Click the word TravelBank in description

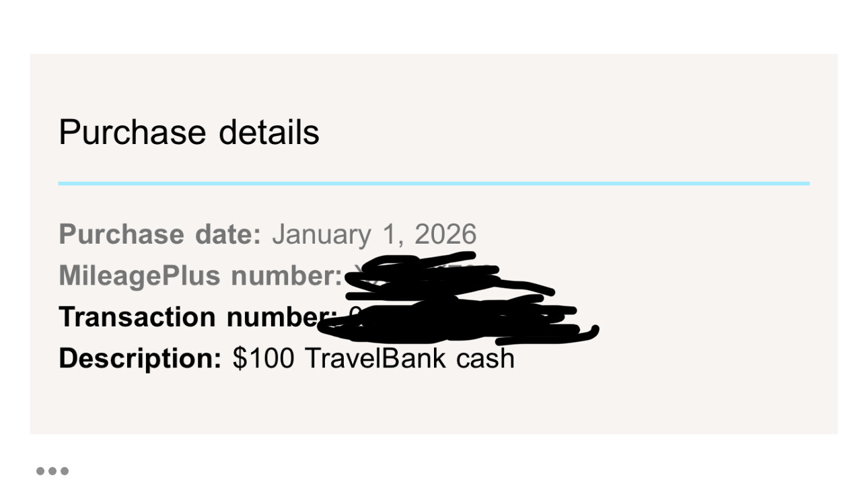(375, 358)
